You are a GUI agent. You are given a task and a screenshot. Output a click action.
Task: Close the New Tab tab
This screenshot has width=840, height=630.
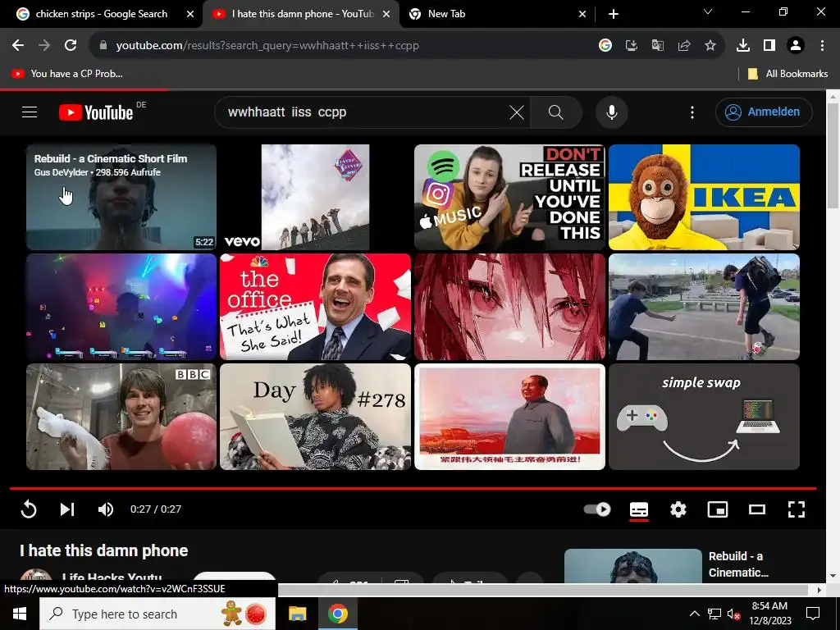[582, 14]
